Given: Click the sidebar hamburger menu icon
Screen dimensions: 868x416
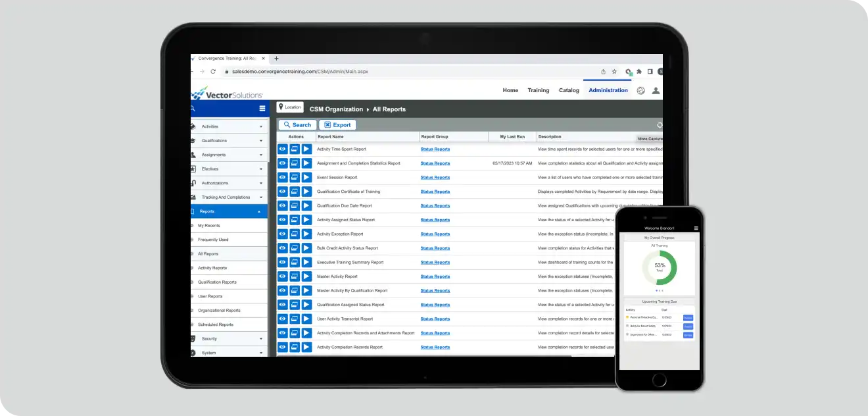Looking at the screenshot, I should click(x=262, y=109).
